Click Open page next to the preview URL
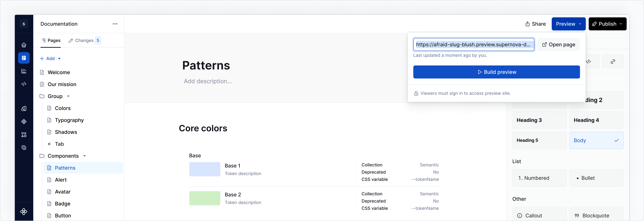 pos(559,44)
